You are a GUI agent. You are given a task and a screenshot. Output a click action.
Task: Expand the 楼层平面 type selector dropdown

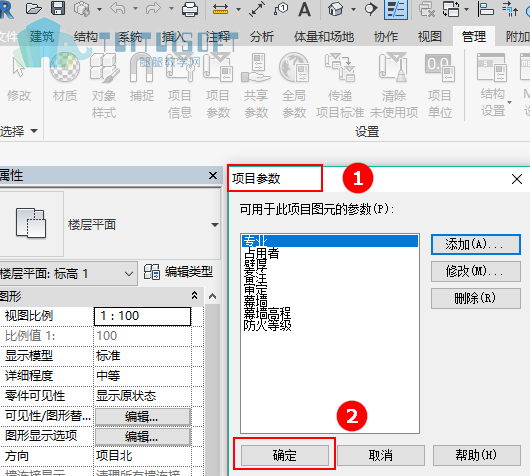(x=215, y=225)
